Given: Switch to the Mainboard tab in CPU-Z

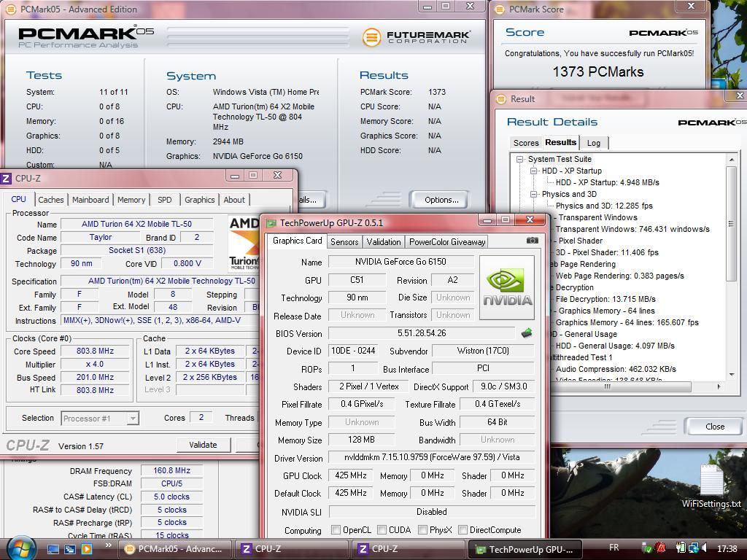Looking at the screenshot, I should [90, 200].
